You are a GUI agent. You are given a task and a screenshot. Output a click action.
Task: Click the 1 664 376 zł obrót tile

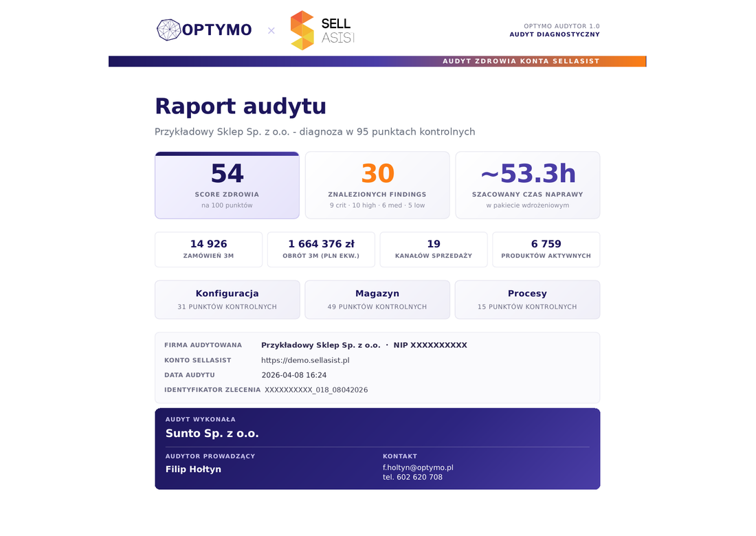click(321, 249)
